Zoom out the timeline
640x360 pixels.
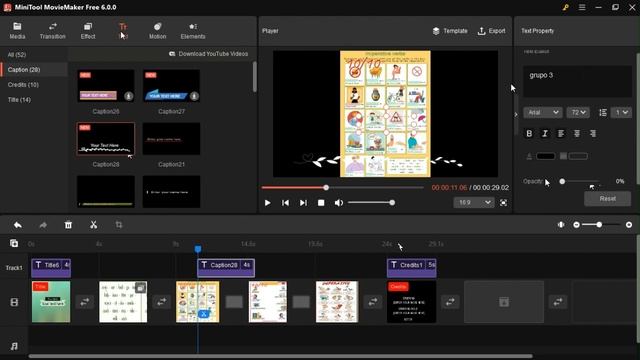[576, 225]
